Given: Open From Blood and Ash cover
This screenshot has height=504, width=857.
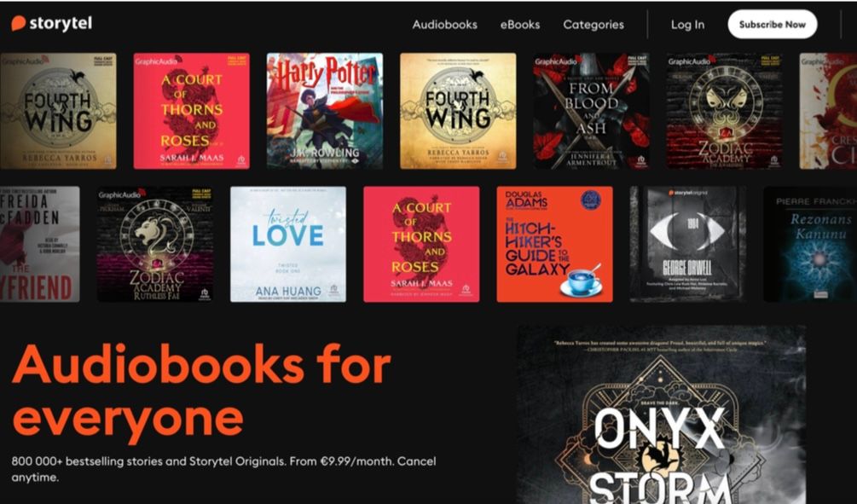Looking at the screenshot, I should pyautogui.click(x=592, y=110).
